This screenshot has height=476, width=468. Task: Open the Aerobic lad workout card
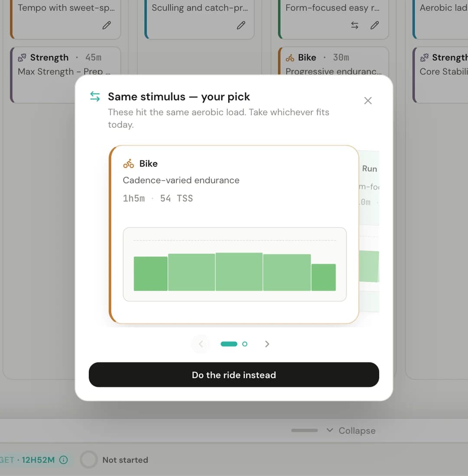click(440, 19)
